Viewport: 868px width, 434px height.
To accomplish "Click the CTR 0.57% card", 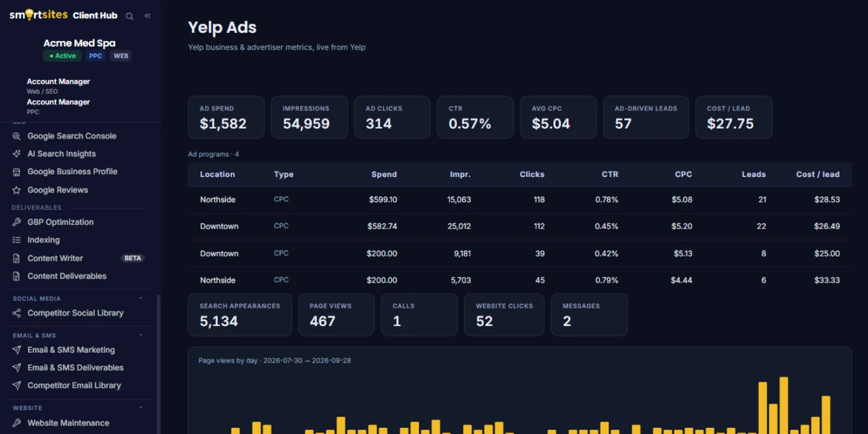I will pos(475,117).
